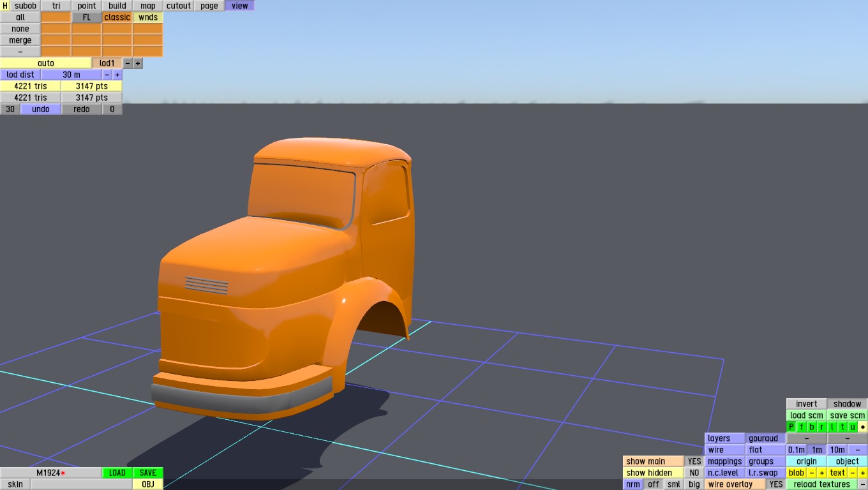
Task: Open the map tab
Action: (148, 6)
